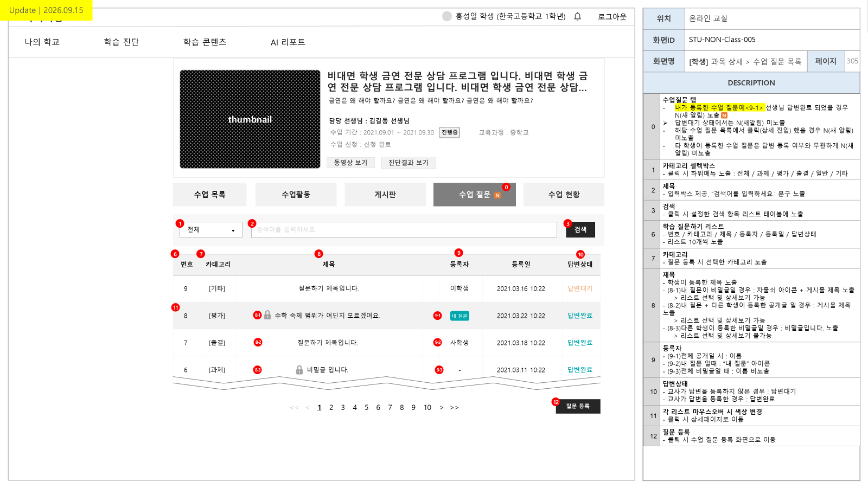Image resolution: width=868 pixels, height=488 pixels.
Task: Click lock icon on row 8 question
Action: coord(267,315)
